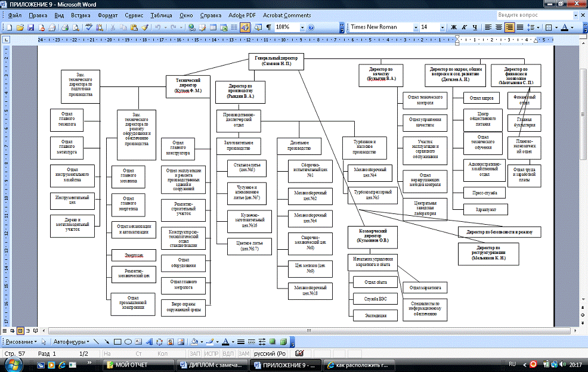Expand the undo history arrow

(x=165, y=27)
